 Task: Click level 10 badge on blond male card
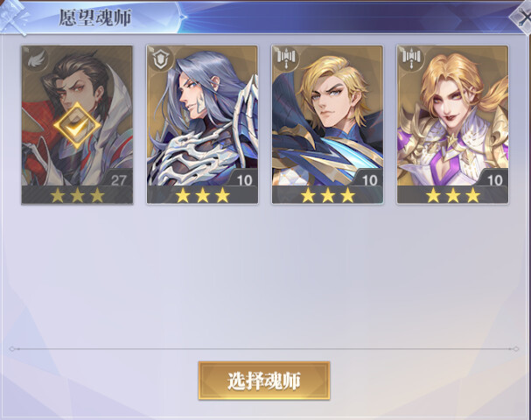pyautogui.click(x=369, y=180)
